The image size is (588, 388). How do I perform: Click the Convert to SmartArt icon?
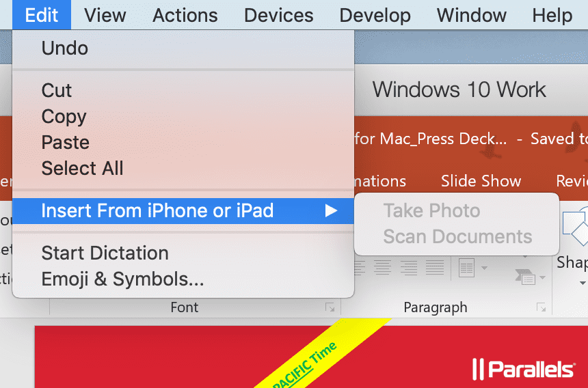click(525, 277)
